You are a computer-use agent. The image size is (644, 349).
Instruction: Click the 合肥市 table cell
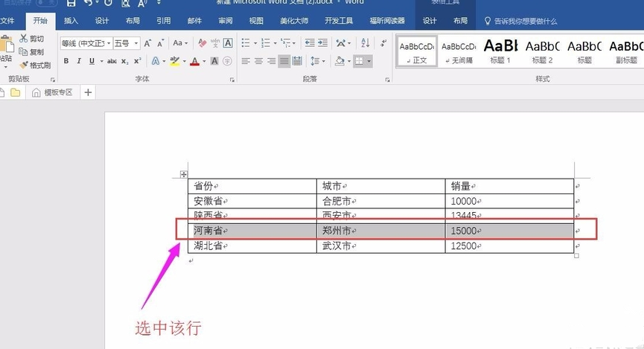(x=380, y=201)
